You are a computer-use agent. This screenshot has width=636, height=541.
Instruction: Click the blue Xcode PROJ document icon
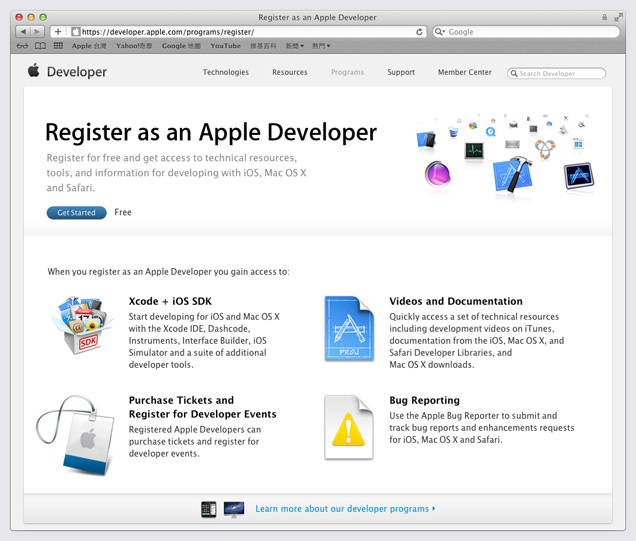click(349, 328)
